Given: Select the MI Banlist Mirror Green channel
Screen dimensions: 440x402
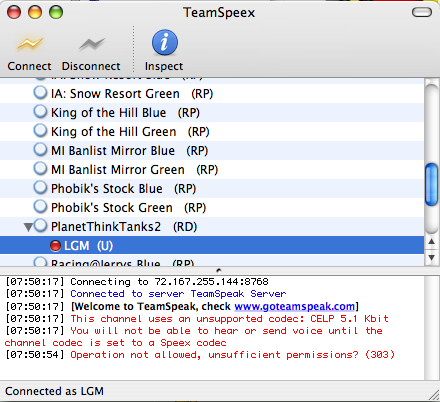Looking at the screenshot, I should (212, 170).
